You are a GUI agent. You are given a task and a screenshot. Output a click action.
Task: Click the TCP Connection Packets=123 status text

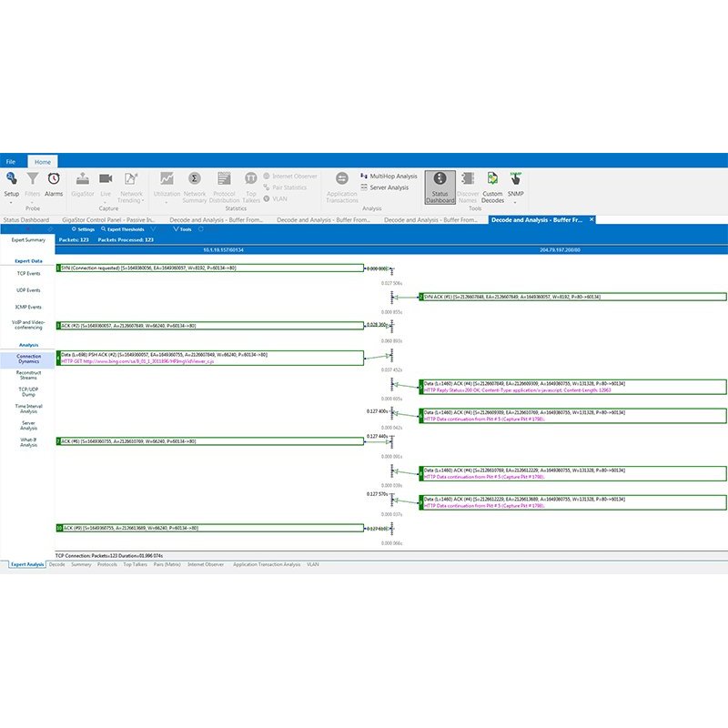click(109, 556)
